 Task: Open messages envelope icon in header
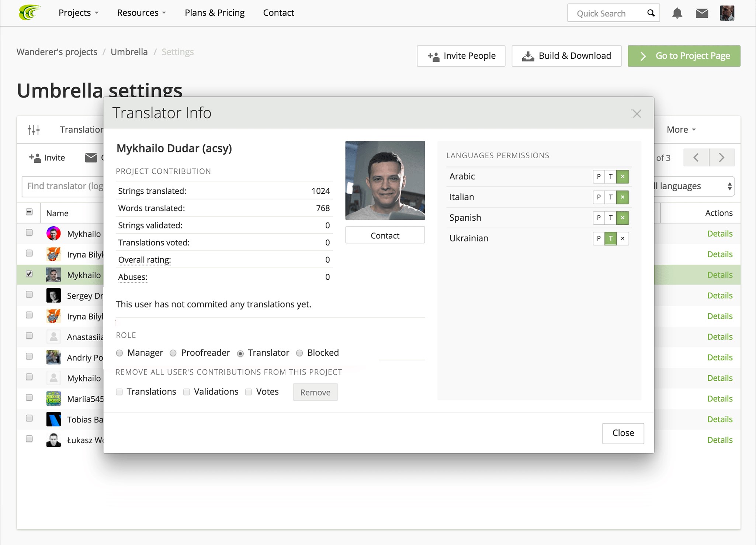pyautogui.click(x=701, y=13)
